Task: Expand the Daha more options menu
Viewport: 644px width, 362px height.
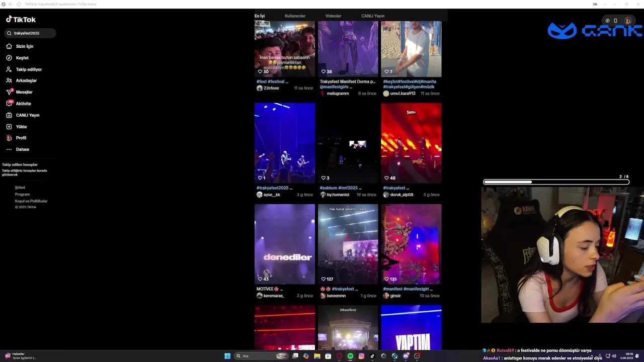Action: [x=18, y=149]
